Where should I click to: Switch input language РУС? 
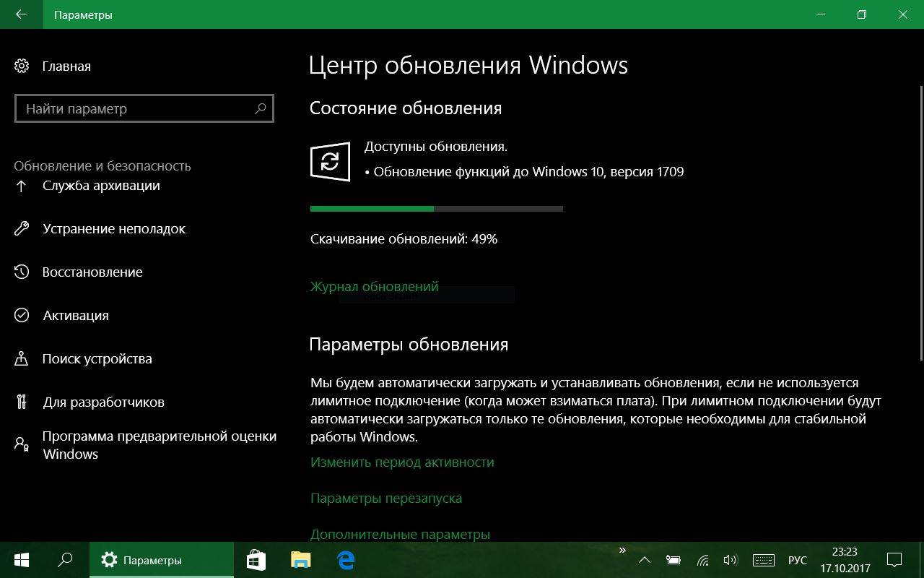coord(798,561)
